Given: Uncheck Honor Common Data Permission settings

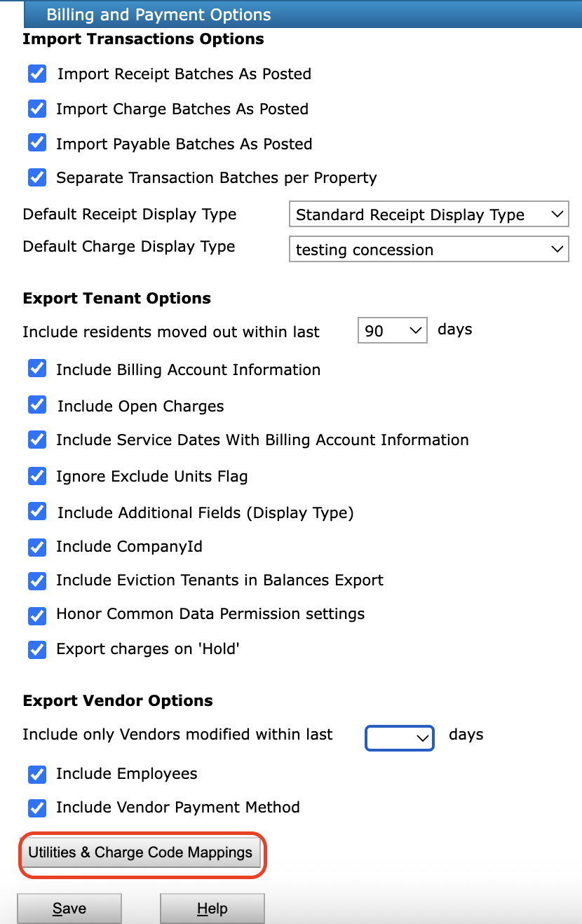Looking at the screenshot, I should click(x=37, y=615).
